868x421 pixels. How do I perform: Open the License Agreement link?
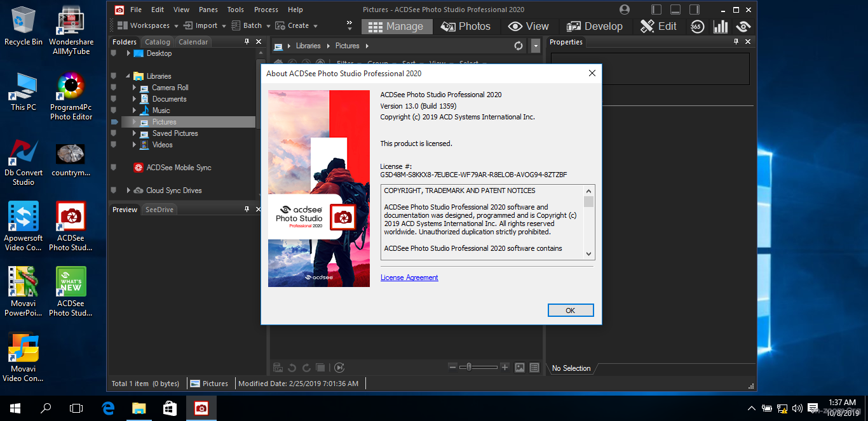[409, 277]
